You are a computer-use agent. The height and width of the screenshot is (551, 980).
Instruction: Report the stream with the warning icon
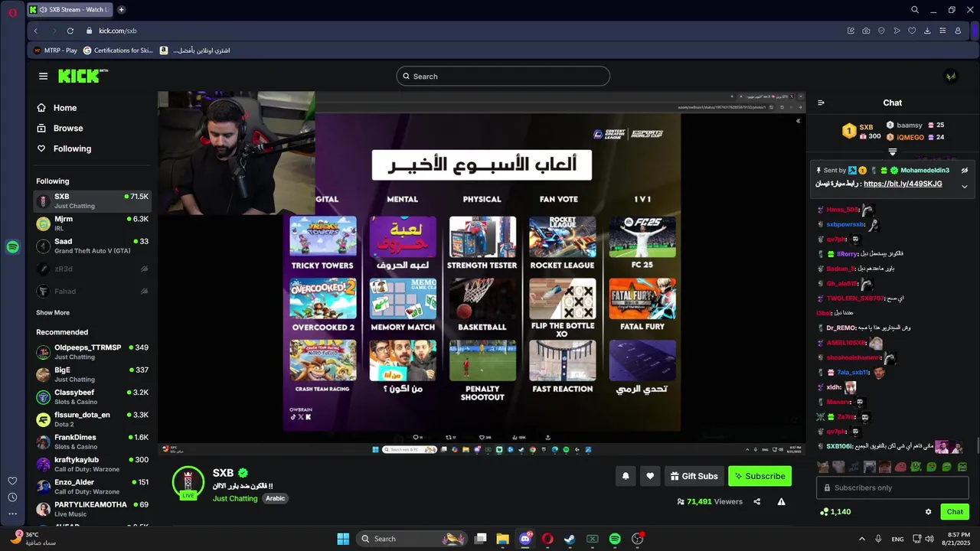pos(781,502)
